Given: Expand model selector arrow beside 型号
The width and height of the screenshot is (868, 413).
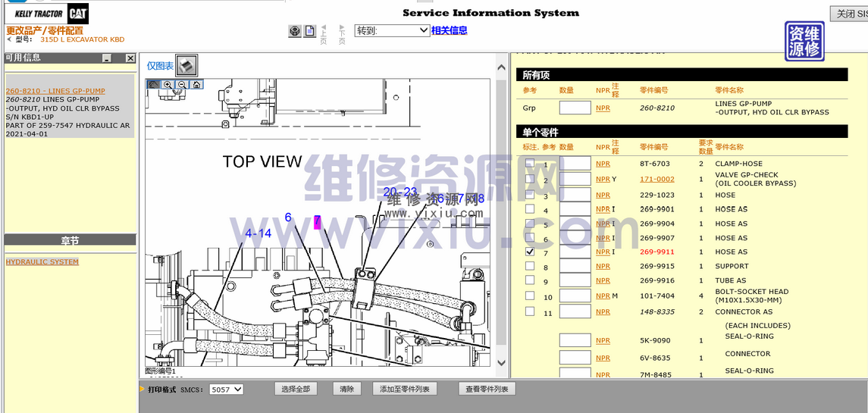Looking at the screenshot, I should click(9, 39).
